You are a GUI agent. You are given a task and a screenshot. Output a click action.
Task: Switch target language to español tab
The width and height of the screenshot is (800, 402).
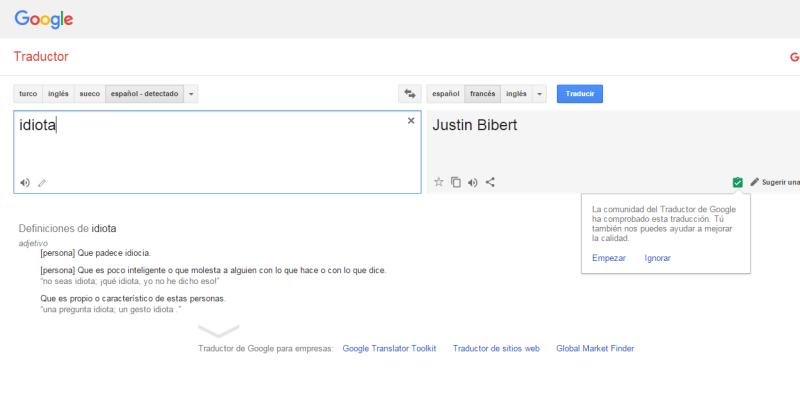tap(445, 94)
